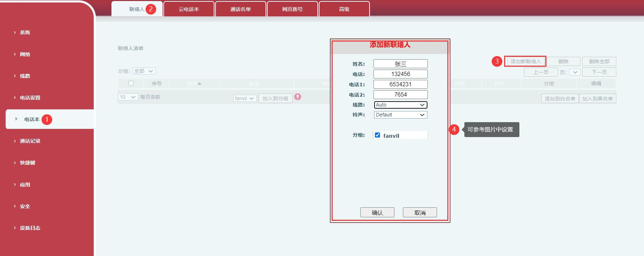Open the 网络 sidebar section
The image size is (644, 256).
(25, 54)
